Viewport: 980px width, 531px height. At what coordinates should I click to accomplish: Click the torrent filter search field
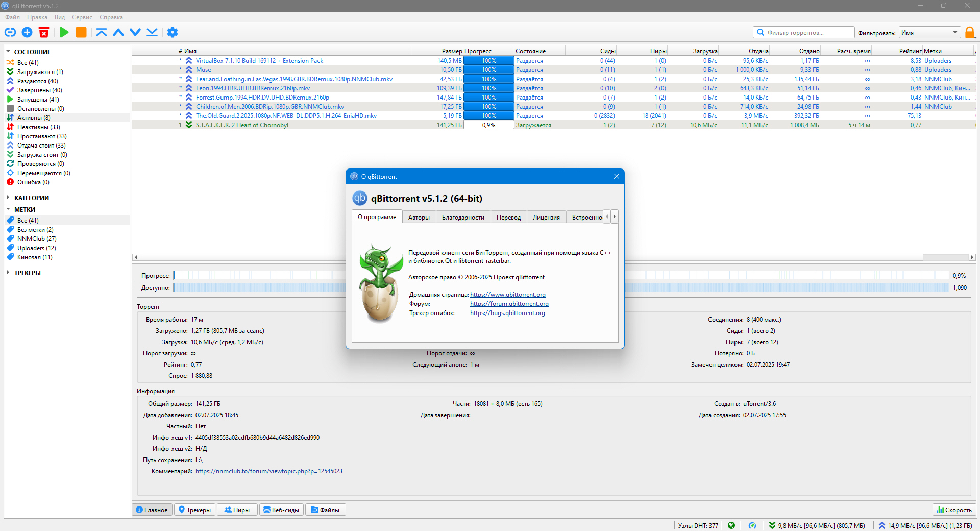804,32
